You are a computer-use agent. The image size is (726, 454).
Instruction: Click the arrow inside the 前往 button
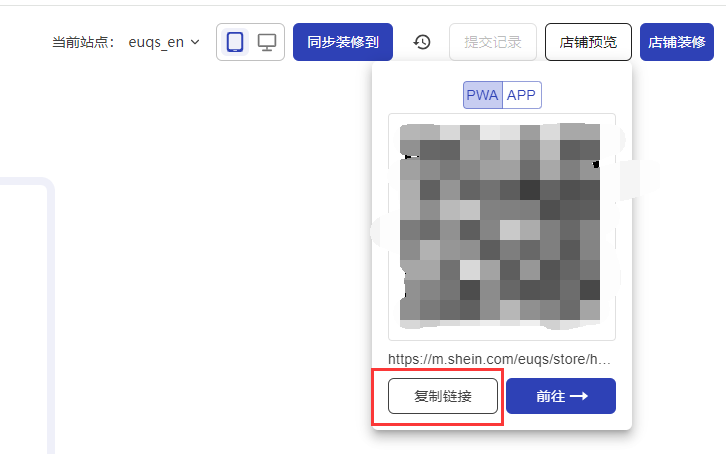click(x=579, y=396)
